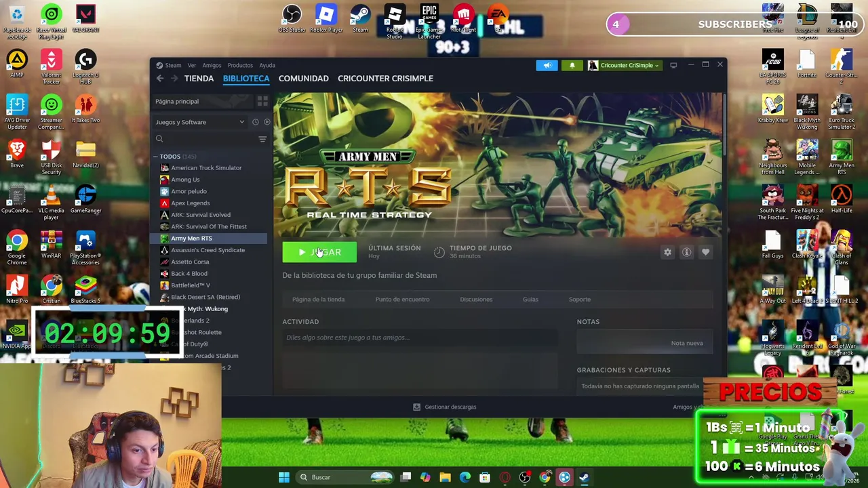
Task: Open Microsoft Store from taskbar
Action: pos(485,477)
